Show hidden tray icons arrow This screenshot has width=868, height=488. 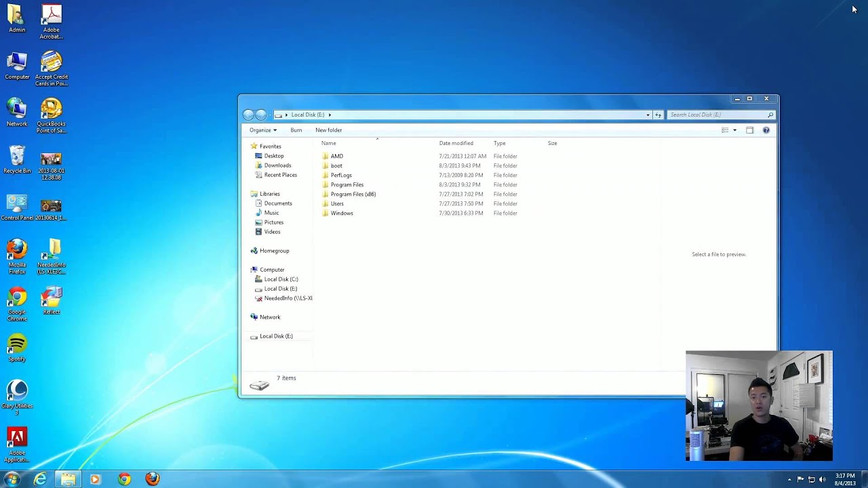[x=789, y=479]
